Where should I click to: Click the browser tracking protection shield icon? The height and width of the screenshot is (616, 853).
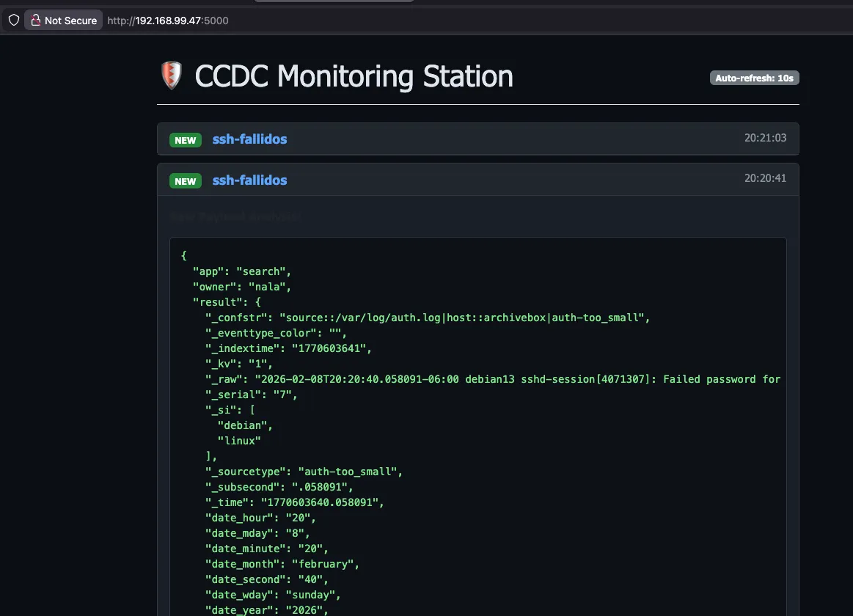coord(13,21)
